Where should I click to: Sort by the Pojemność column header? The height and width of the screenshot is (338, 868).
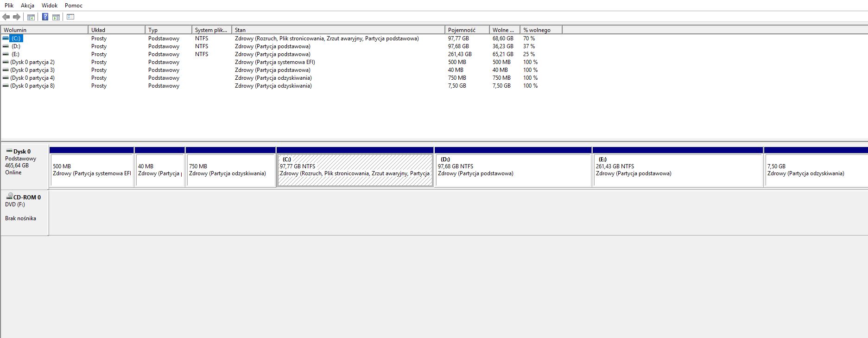pyautogui.click(x=467, y=30)
